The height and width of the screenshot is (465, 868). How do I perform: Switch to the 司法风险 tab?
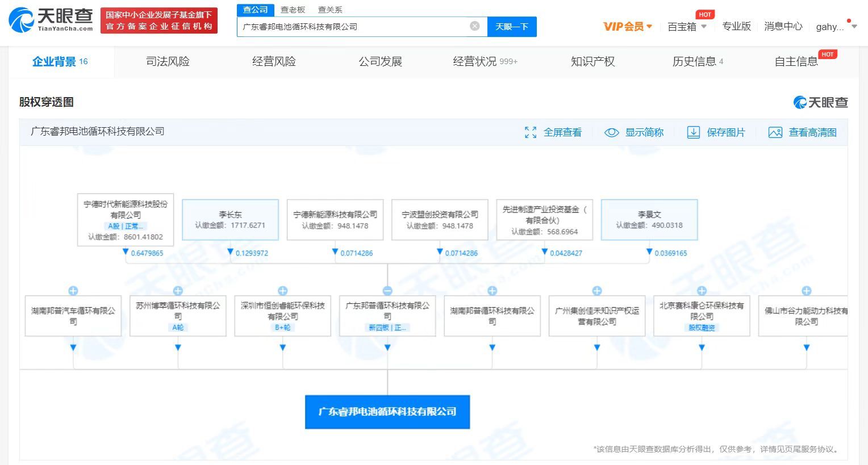168,61
